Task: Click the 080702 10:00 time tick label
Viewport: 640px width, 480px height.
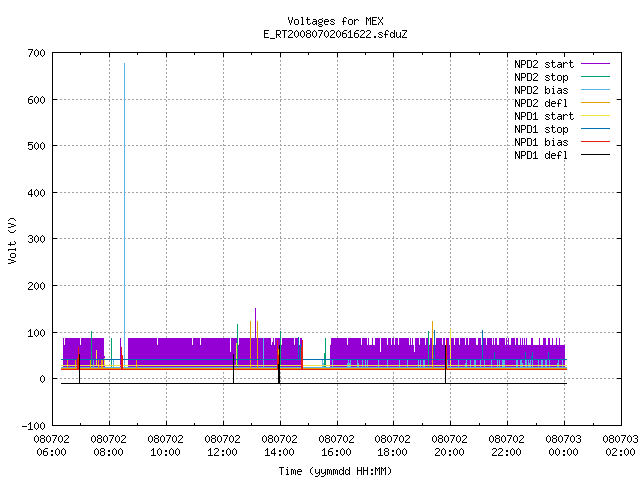Action: point(166,446)
